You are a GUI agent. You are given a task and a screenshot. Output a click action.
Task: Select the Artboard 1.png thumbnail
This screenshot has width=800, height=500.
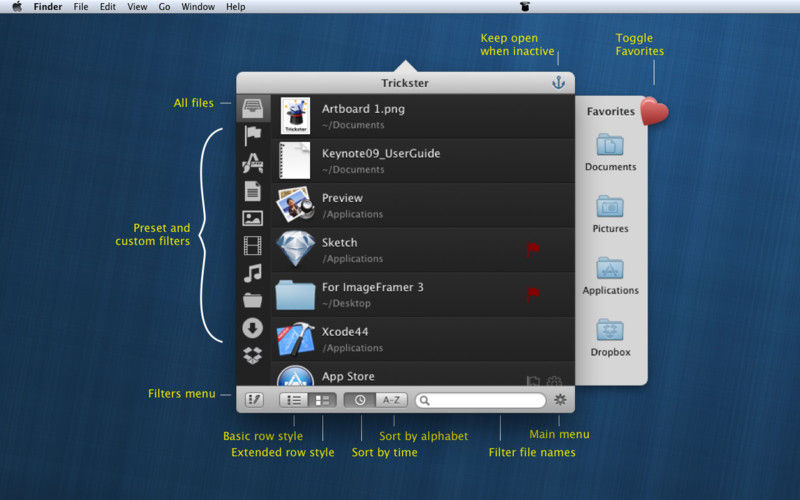tap(295, 116)
